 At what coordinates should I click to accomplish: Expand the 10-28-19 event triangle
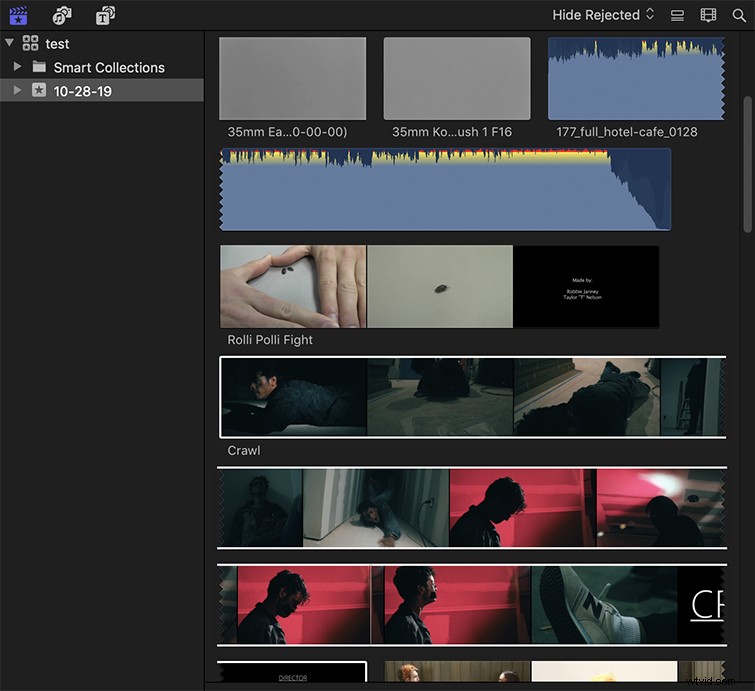17,90
